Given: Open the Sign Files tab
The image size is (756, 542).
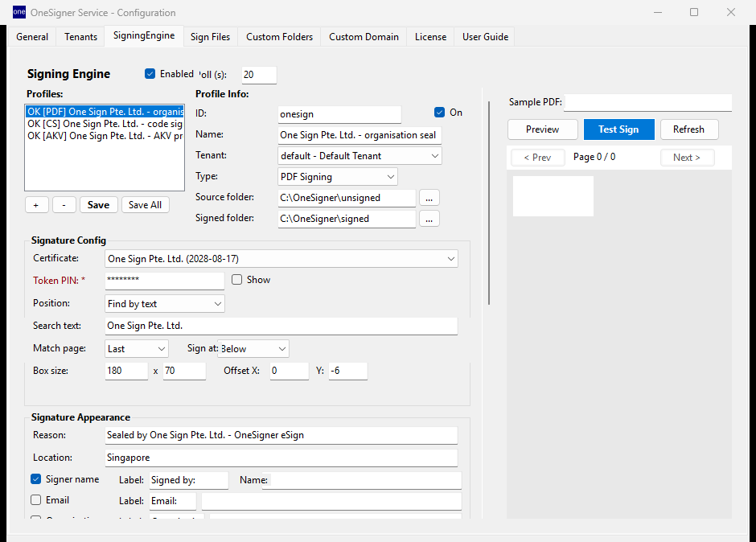Looking at the screenshot, I should tap(210, 37).
